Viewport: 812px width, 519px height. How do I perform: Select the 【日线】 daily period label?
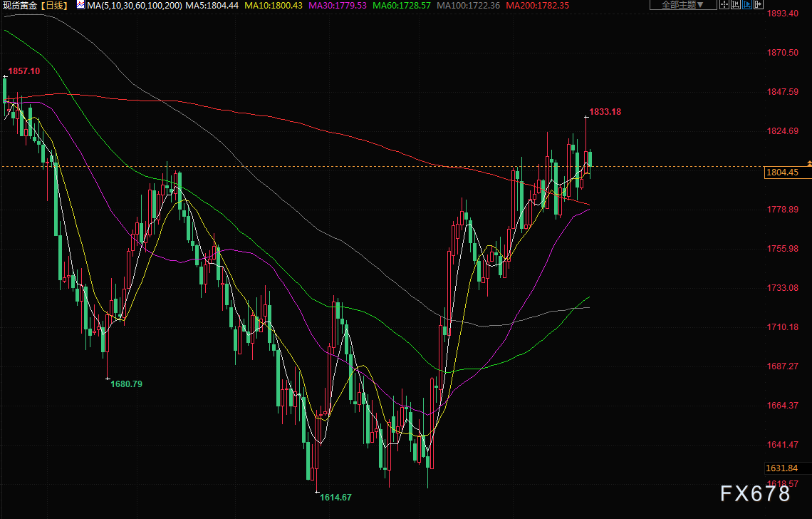(54, 6)
